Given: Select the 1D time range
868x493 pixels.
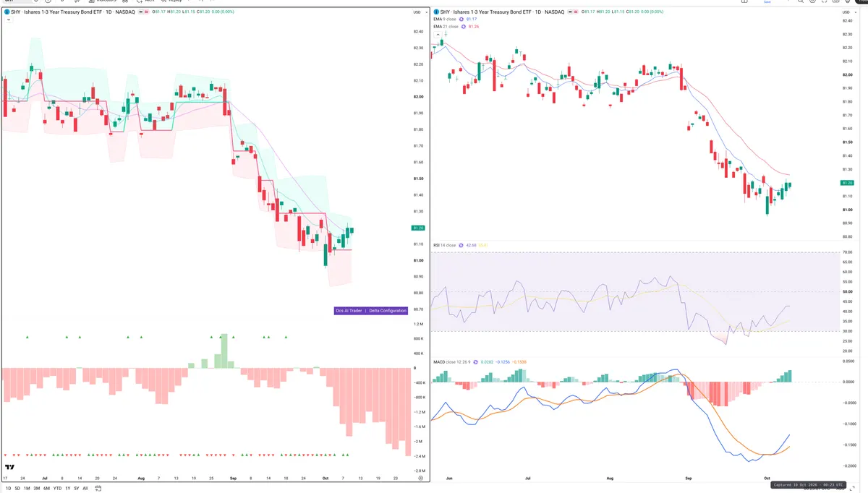Looking at the screenshot, I should click(x=9, y=489).
